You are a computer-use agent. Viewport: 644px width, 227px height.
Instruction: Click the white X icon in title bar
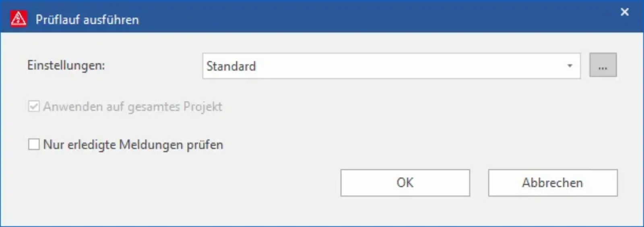[x=624, y=12]
